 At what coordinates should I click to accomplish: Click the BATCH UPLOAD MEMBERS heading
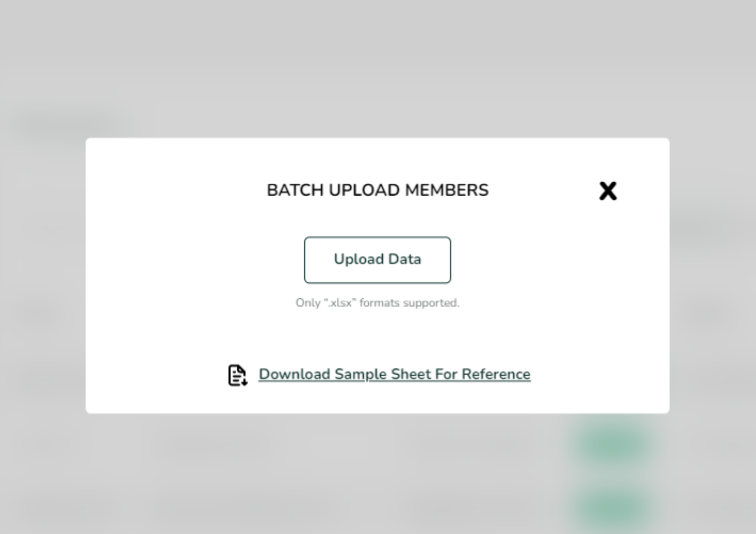(x=377, y=190)
